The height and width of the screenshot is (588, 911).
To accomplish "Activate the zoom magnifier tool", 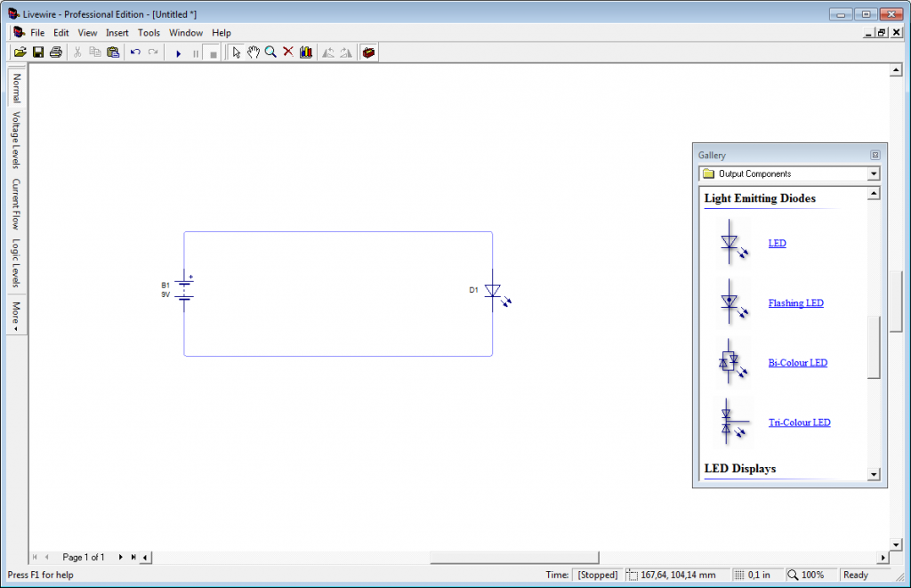I will (270, 52).
